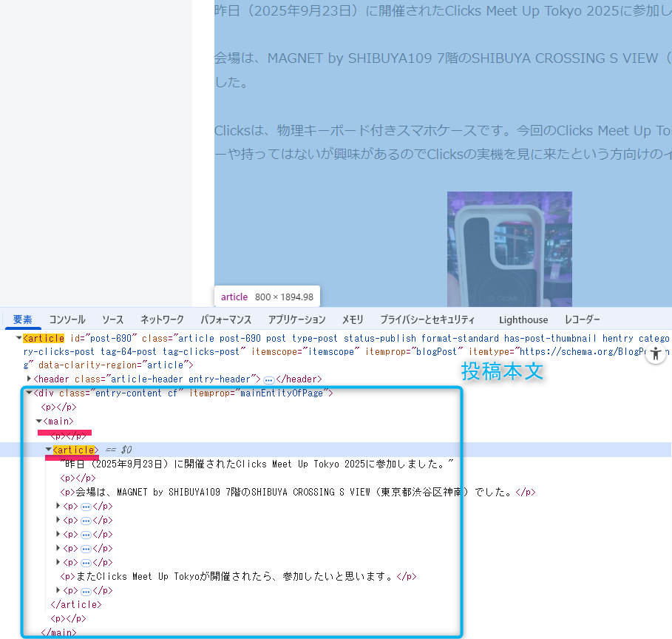672x639 pixels.
Task: Open the Lighthouse tab
Action: pos(523,319)
